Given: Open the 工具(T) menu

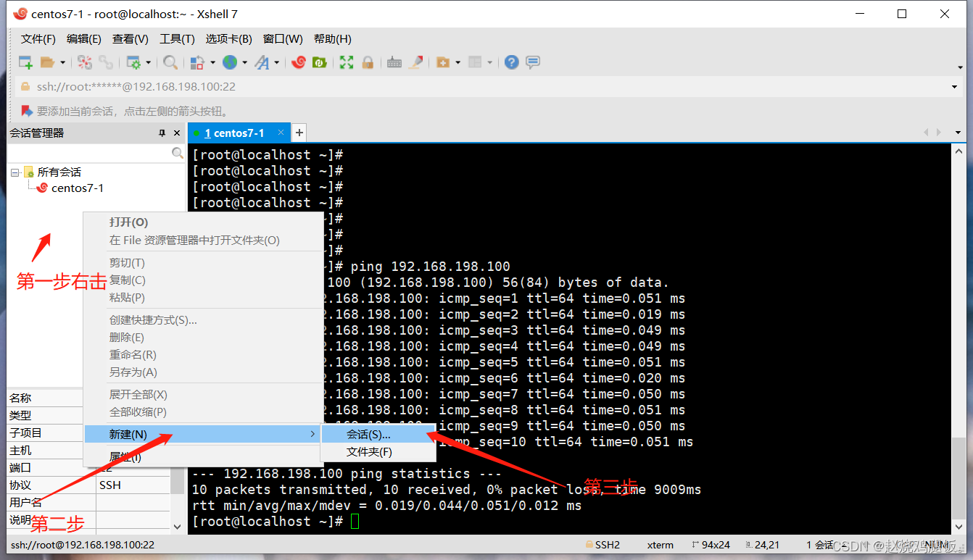Looking at the screenshot, I should tap(177, 39).
